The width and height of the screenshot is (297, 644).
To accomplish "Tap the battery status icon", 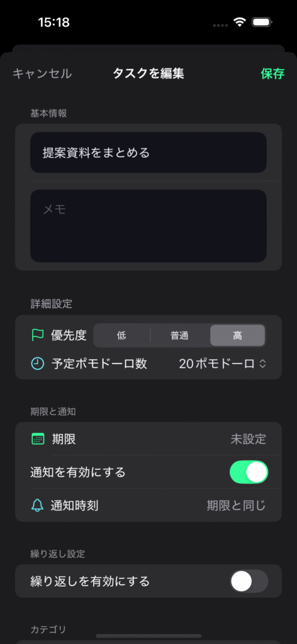I will 262,22.
